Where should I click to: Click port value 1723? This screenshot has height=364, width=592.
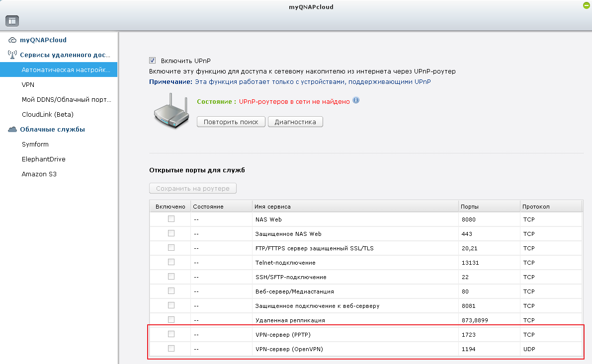click(x=469, y=335)
